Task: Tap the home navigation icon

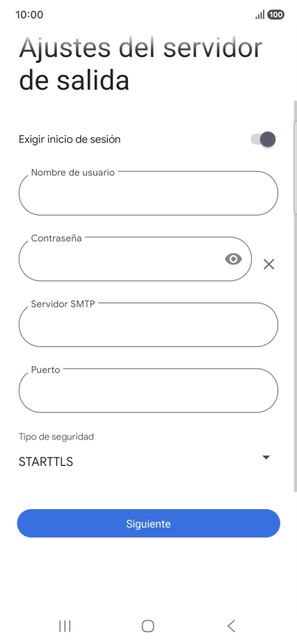Action: [148, 626]
